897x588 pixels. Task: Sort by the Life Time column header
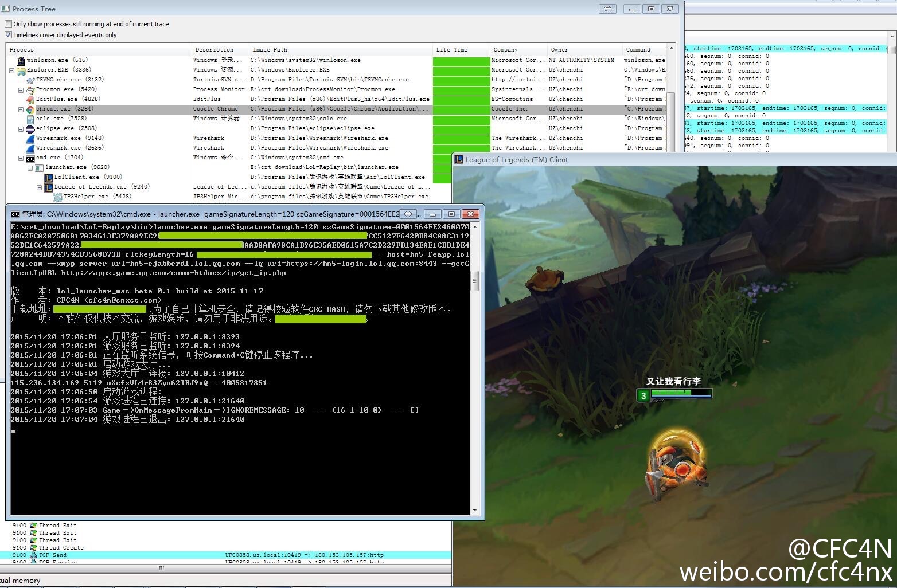click(x=461, y=50)
